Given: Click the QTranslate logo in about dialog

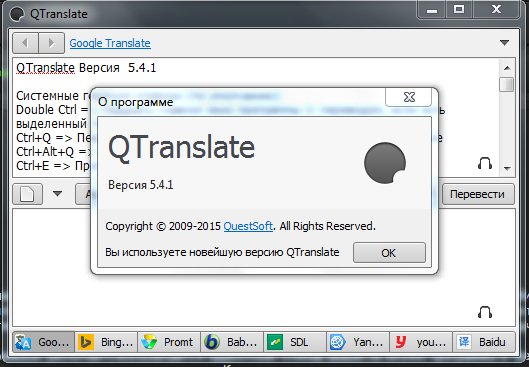Looking at the screenshot, I should pos(385,163).
